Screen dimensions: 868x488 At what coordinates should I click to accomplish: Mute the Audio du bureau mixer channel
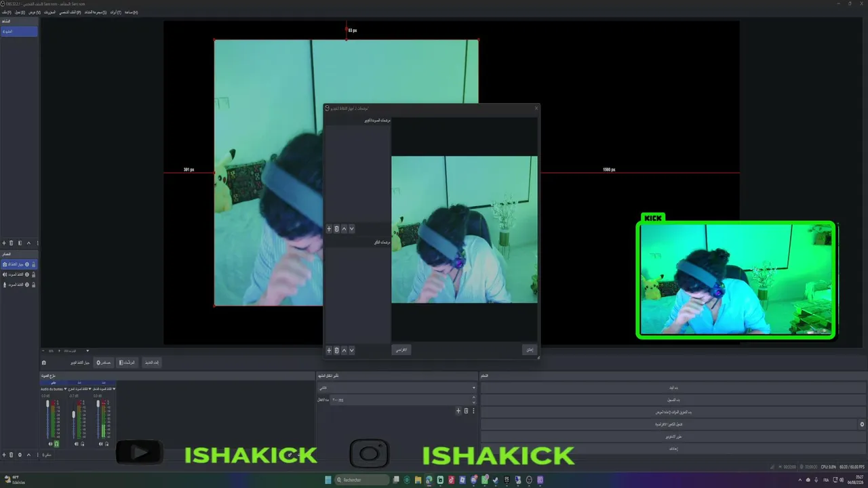(x=50, y=444)
